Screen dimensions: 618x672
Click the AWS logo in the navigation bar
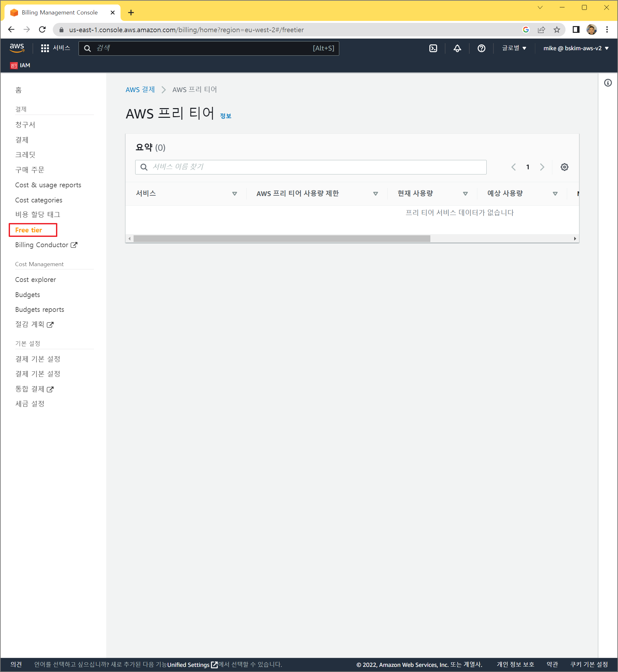pyautogui.click(x=17, y=48)
